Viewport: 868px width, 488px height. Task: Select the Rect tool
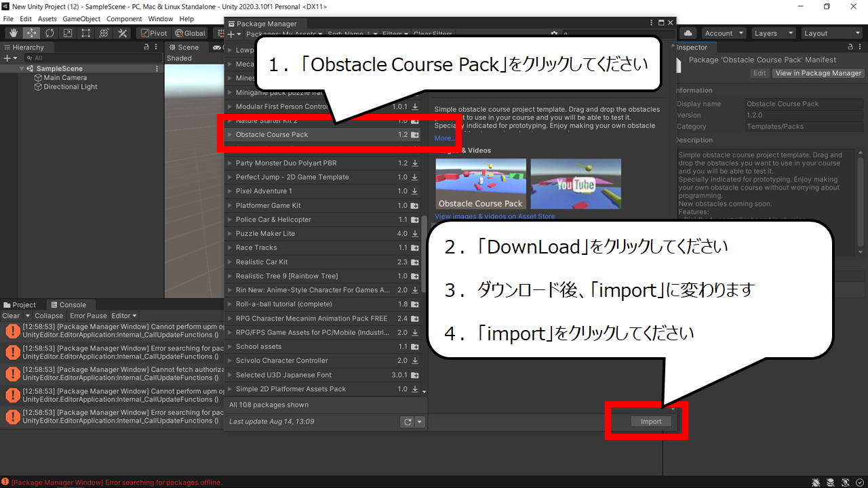tap(86, 33)
